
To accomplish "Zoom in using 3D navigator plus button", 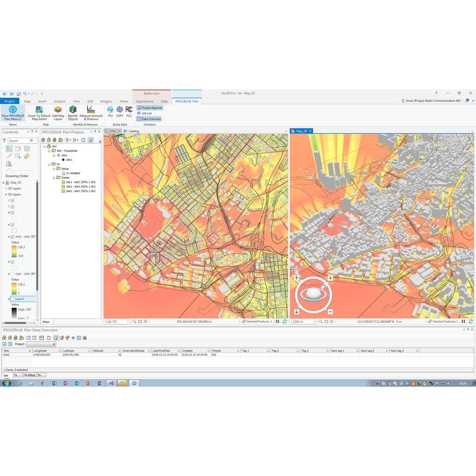I will pos(331,278).
